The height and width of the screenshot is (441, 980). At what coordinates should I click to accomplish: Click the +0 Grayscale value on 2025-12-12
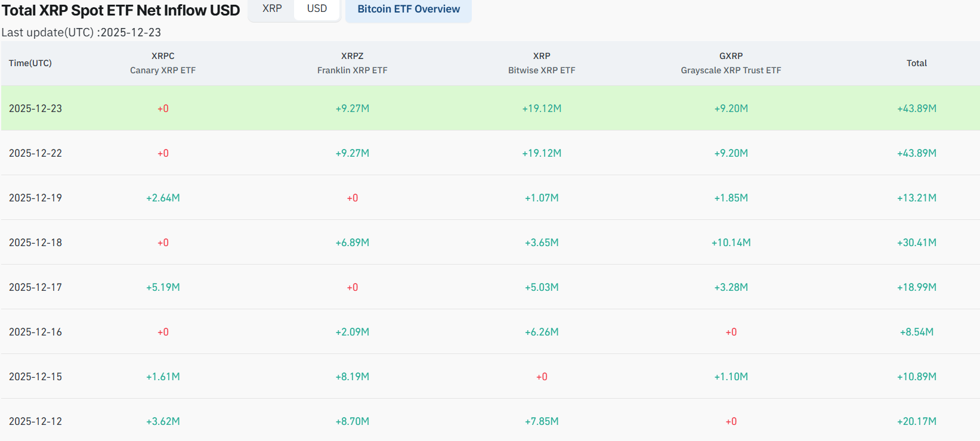[x=731, y=421]
